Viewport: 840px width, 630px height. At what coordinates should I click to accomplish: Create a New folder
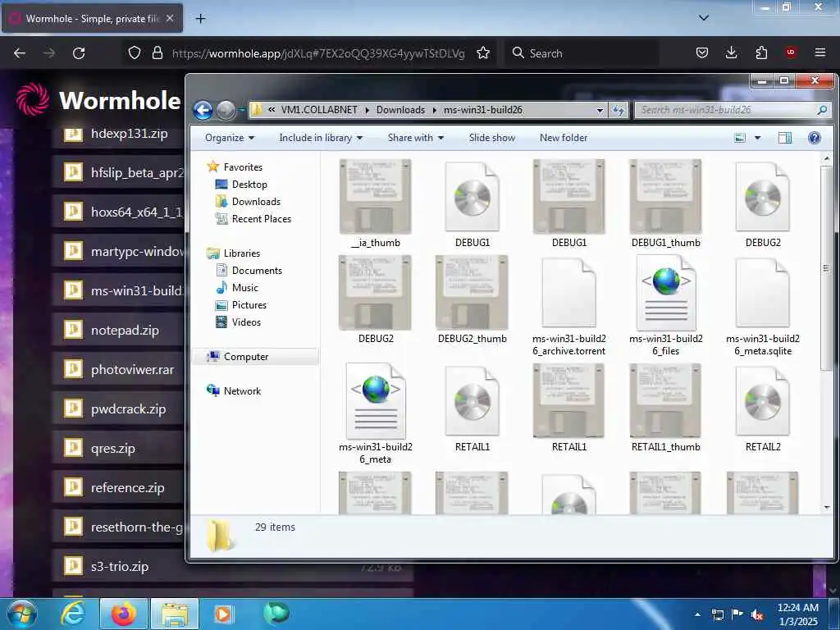click(x=563, y=138)
